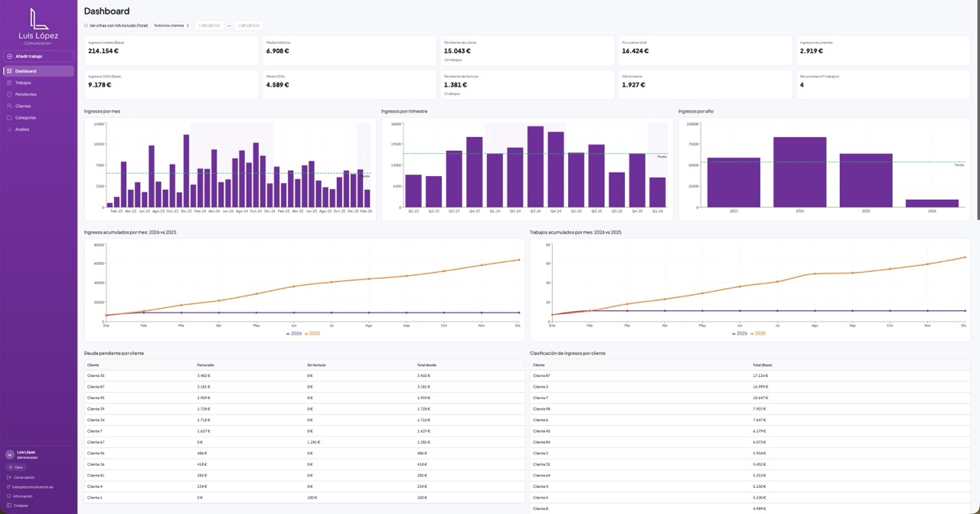
Task: Toggle 2026 series in accumulated income legend
Action: click(294, 333)
